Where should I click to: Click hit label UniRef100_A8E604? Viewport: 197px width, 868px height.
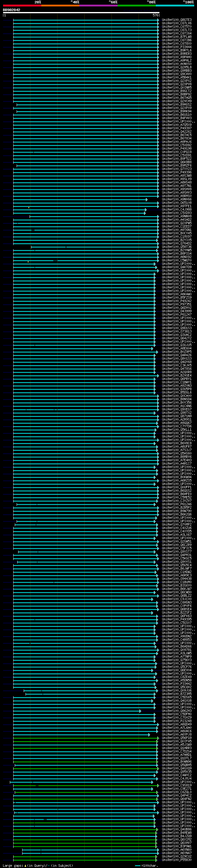click(x=176, y=349)
